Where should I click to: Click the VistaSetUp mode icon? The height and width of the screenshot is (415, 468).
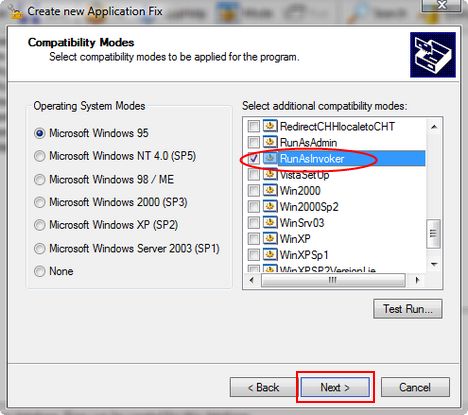coord(270,174)
